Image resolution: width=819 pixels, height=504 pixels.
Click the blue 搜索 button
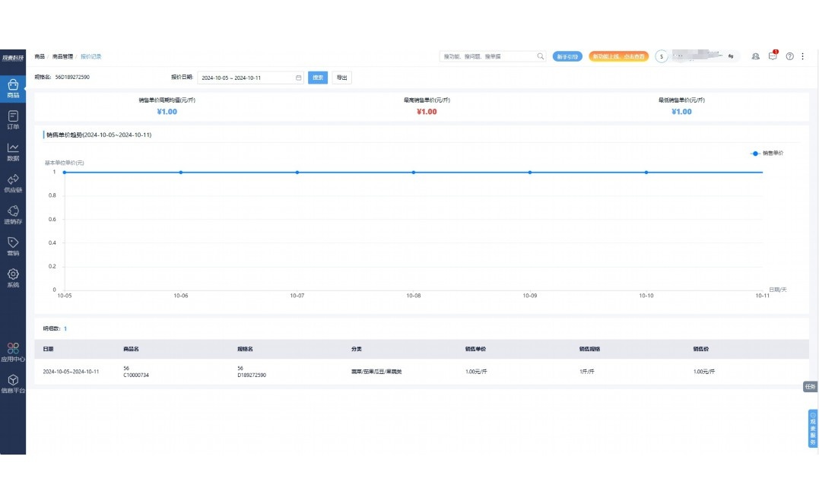pyautogui.click(x=318, y=78)
